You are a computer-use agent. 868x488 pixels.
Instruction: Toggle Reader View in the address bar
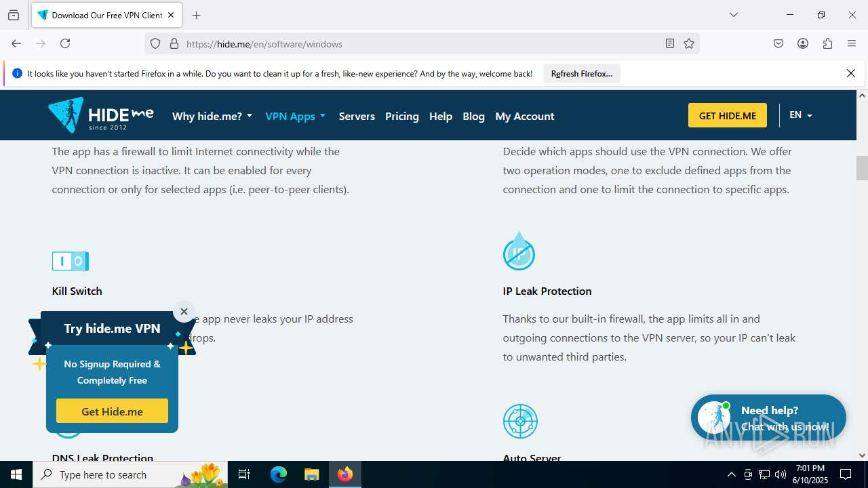(x=670, y=43)
